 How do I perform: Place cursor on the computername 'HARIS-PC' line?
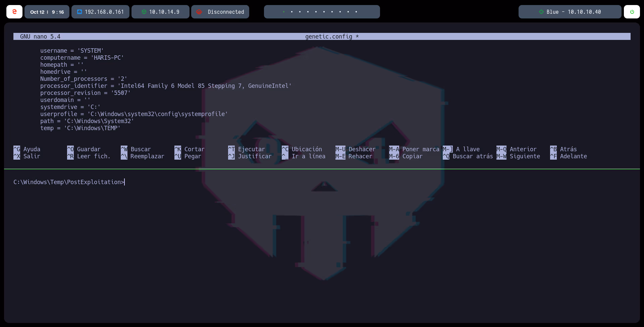pos(82,58)
